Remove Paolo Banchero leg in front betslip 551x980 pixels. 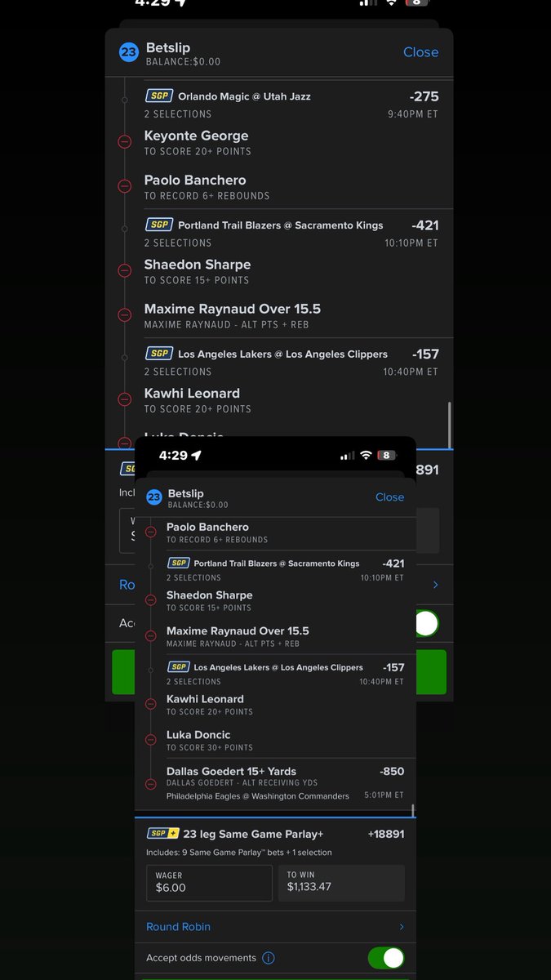tap(150, 532)
